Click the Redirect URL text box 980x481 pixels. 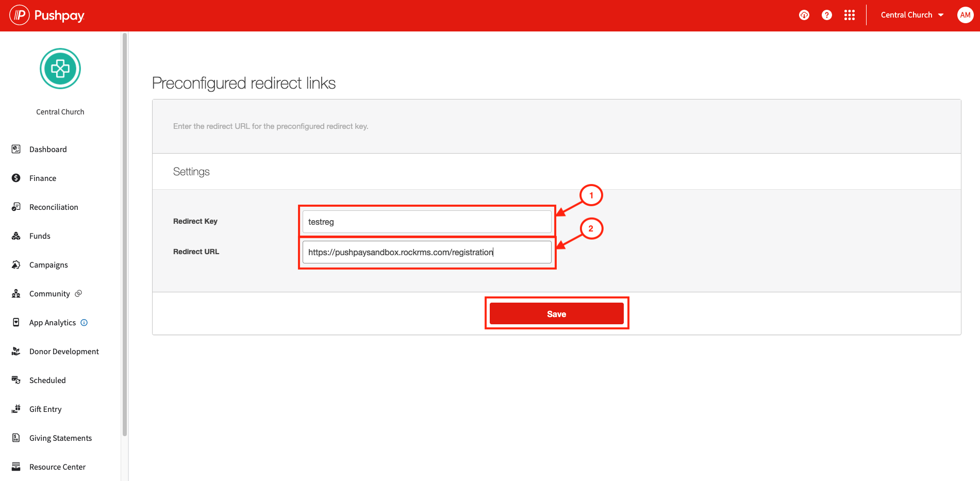(x=426, y=252)
